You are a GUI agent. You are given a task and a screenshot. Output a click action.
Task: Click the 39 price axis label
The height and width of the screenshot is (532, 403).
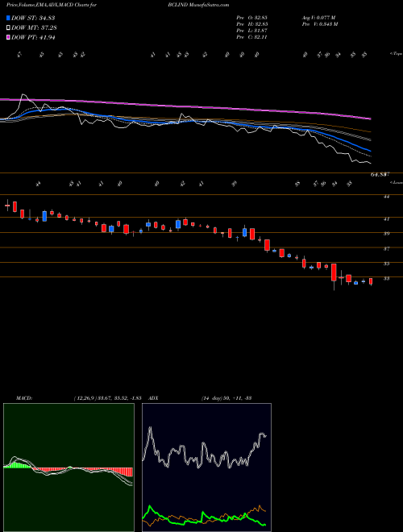(x=386, y=234)
